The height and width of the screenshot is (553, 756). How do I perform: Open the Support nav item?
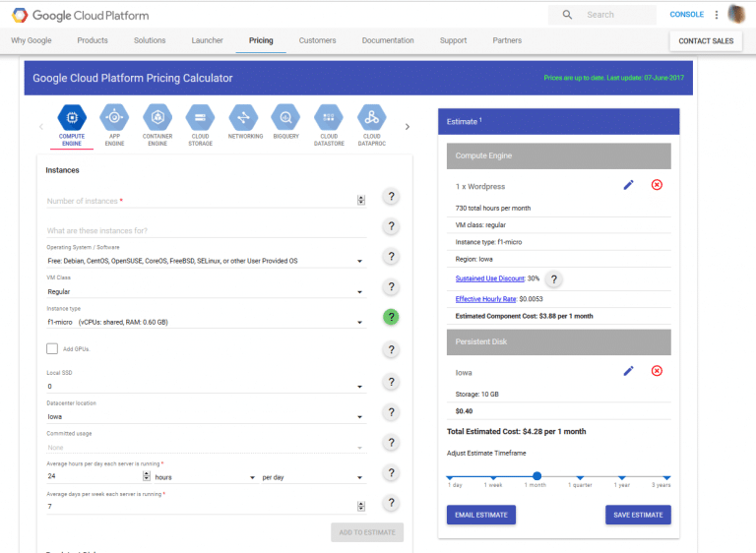[453, 40]
